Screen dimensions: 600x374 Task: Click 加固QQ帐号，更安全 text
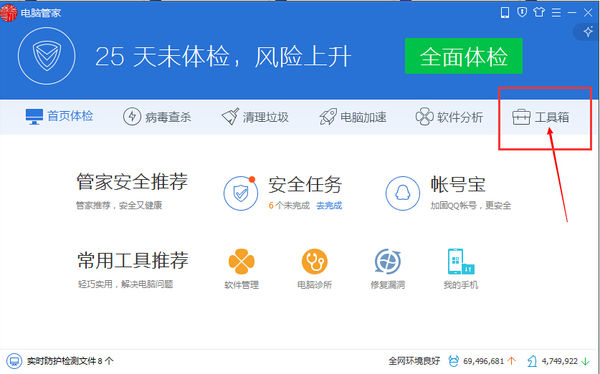point(471,206)
